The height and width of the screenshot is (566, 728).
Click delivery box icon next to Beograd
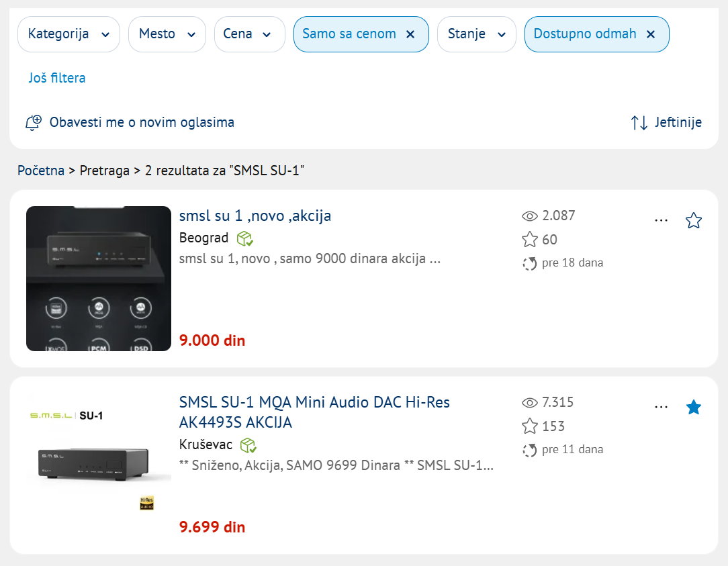coord(244,238)
